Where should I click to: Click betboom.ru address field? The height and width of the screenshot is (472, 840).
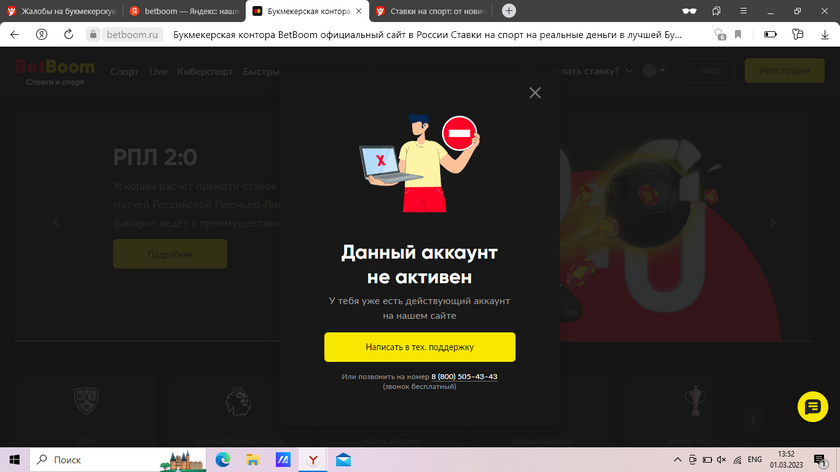pos(132,34)
